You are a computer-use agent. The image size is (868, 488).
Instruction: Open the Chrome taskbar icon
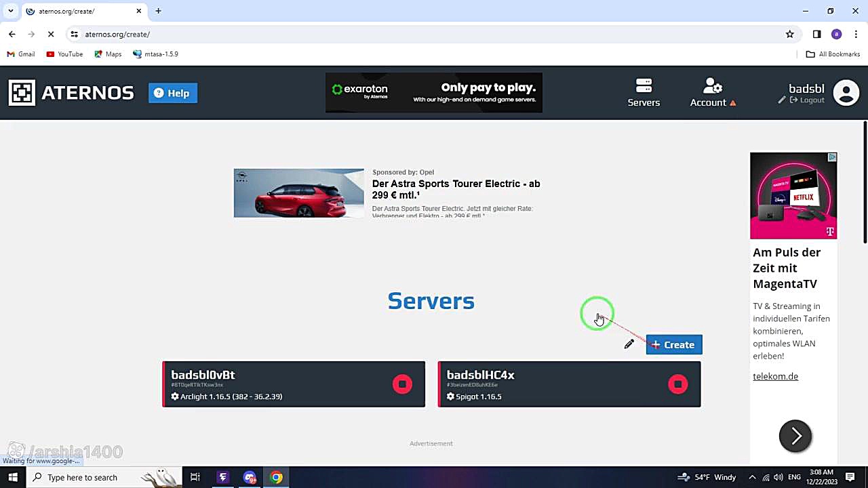coord(276,477)
